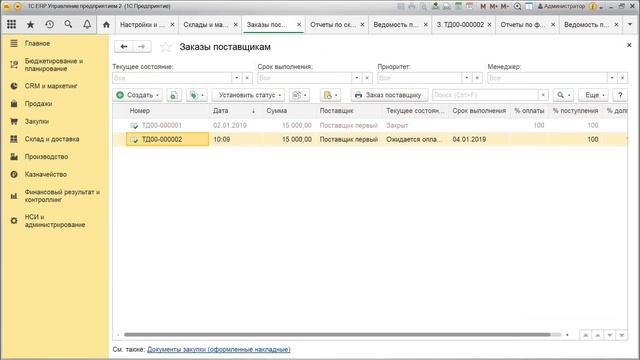
Task: Open CRM и маркетинг section
Action: (x=51, y=86)
